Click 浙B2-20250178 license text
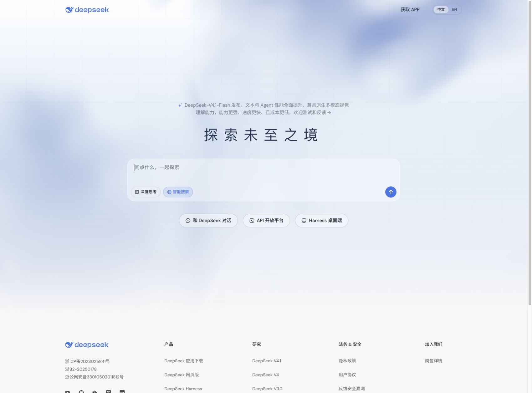 (81, 369)
